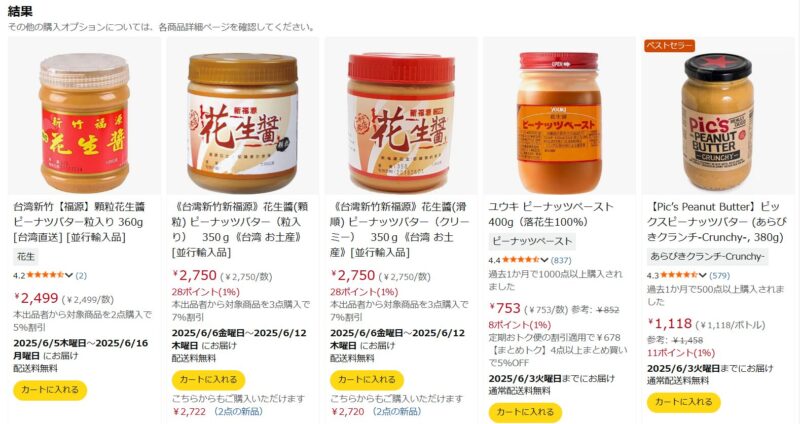
Task: Open the 837 reviews link
Action: (561, 260)
